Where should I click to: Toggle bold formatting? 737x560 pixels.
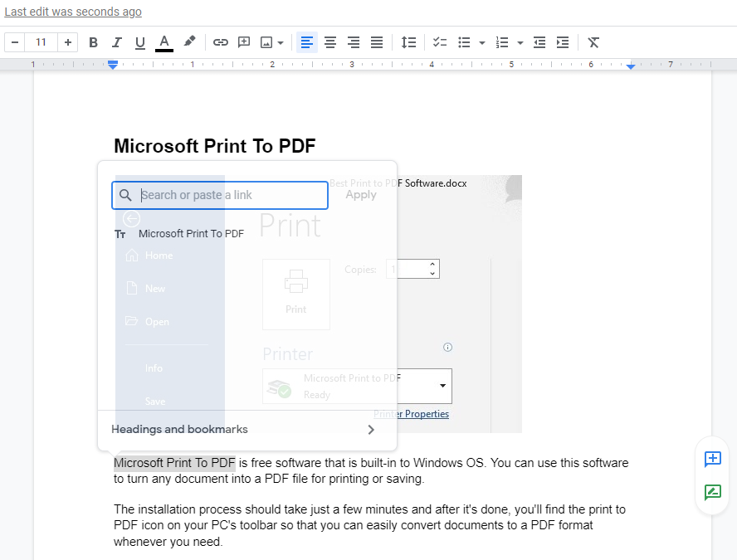[x=93, y=42]
